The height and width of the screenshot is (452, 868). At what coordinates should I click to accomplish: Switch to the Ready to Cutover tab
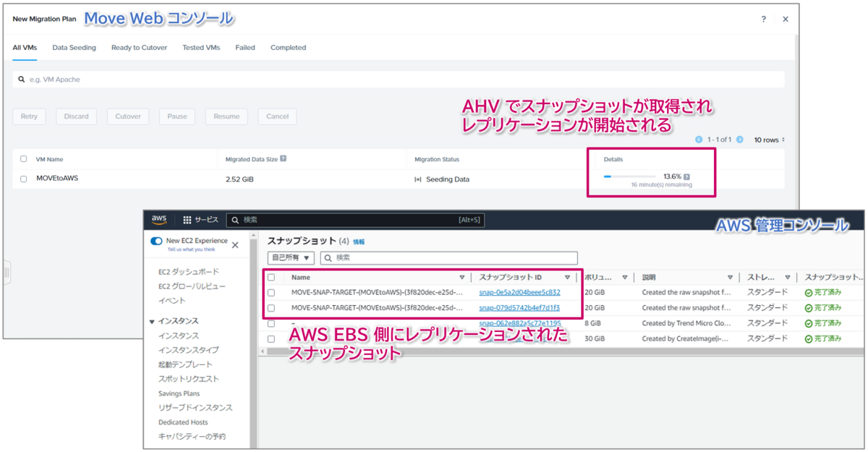click(139, 48)
